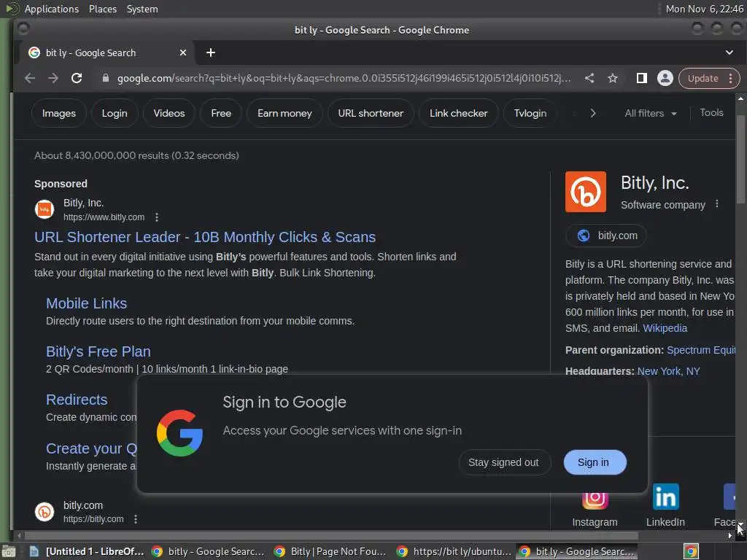This screenshot has height=560, width=747.
Task: Reload the Google search page
Action: pos(77,78)
